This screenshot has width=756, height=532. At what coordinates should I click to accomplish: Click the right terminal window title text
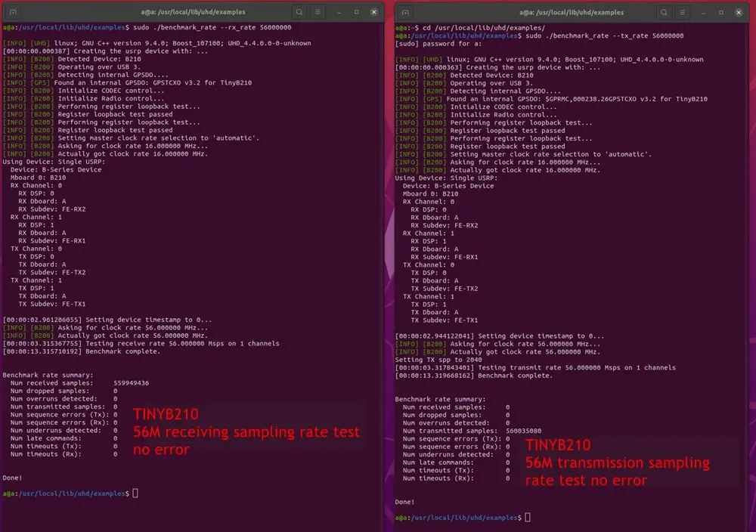[x=572, y=13]
